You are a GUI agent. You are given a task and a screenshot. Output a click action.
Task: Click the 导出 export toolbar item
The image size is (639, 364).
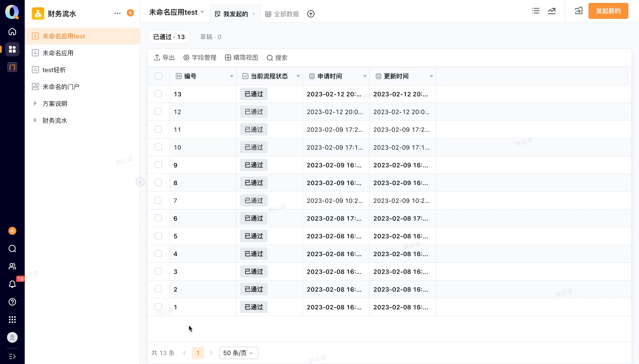point(164,58)
